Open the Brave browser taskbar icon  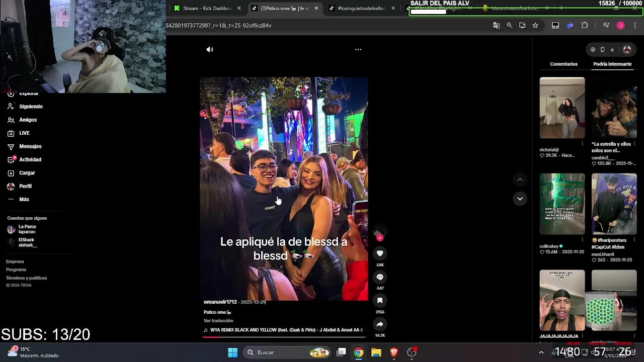tap(394, 352)
